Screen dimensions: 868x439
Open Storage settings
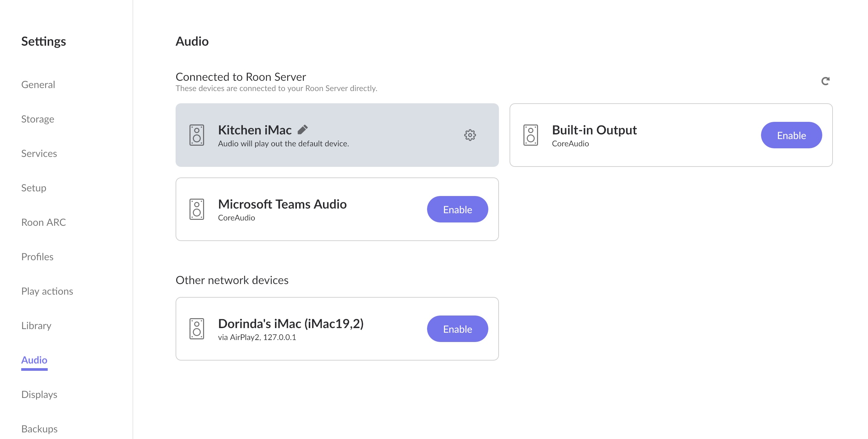click(x=38, y=119)
